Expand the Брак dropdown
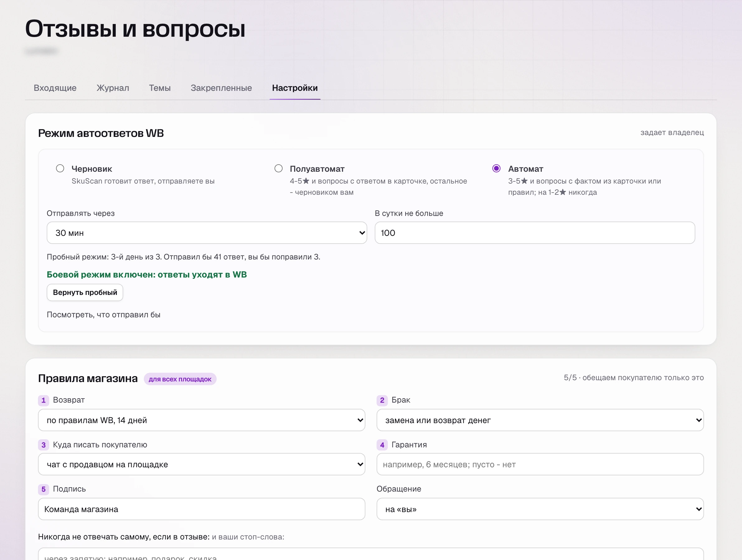Screen dimensions: 742x560 tap(540, 420)
